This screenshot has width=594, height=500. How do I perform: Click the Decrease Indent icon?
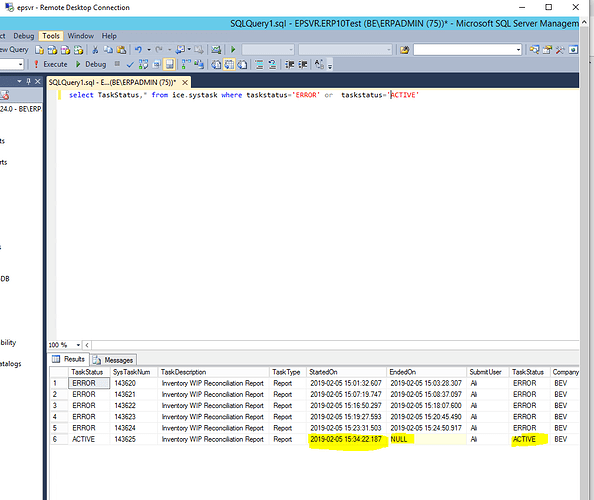(290, 64)
